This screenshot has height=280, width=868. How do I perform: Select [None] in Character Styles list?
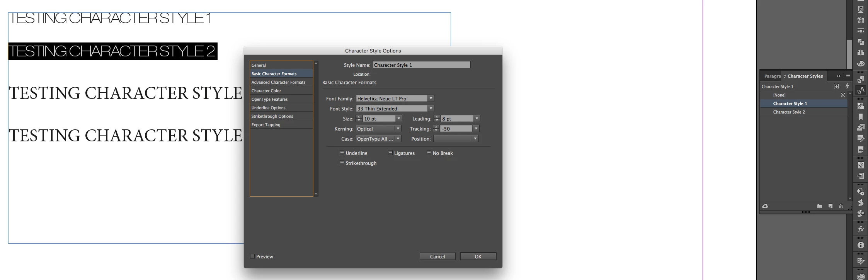point(803,95)
